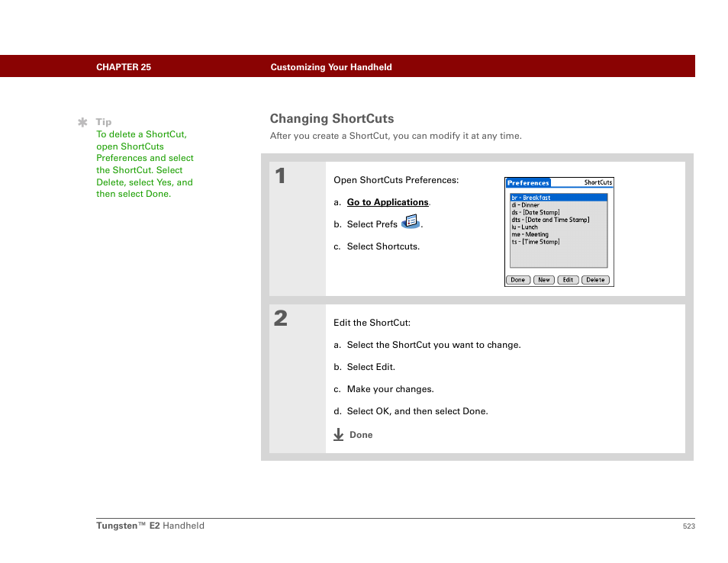This screenshot has height=563, width=728.
Task: Click 'Edit the ShortCut:' text
Action: coord(372,323)
